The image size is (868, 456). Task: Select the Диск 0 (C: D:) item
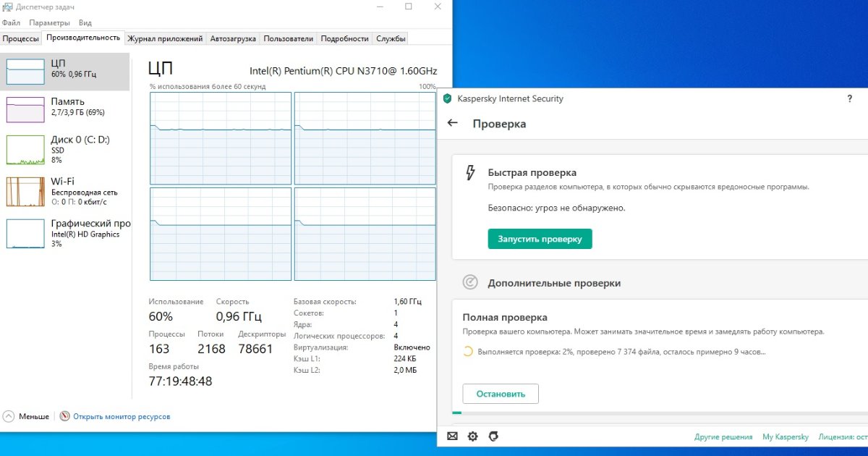pyautogui.click(x=65, y=149)
